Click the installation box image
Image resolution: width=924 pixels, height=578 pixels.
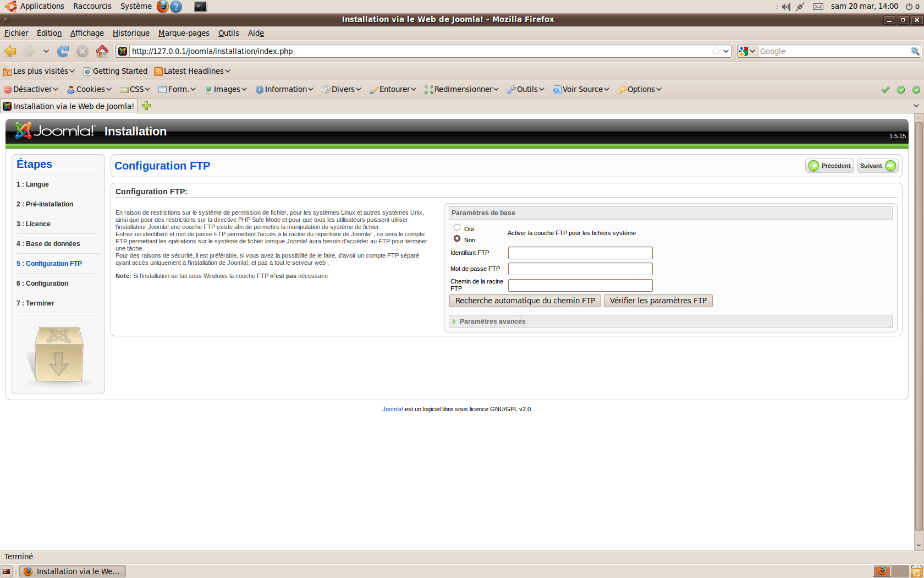[58, 355]
